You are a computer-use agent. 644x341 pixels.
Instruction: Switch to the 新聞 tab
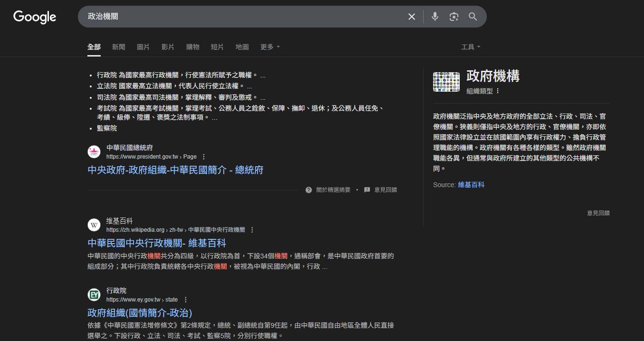tap(119, 47)
